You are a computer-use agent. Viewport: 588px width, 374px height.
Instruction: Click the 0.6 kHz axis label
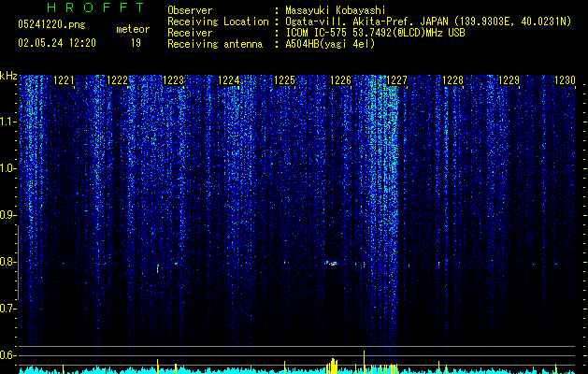point(7,355)
